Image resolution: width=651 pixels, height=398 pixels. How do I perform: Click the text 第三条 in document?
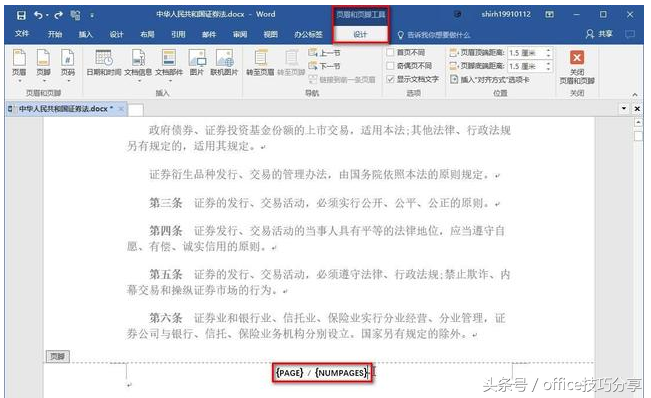point(166,203)
